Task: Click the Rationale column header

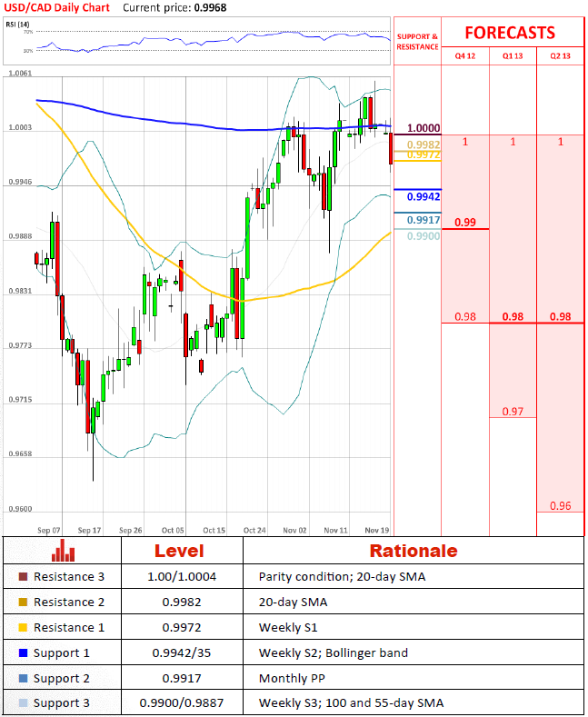Action: (x=413, y=551)
